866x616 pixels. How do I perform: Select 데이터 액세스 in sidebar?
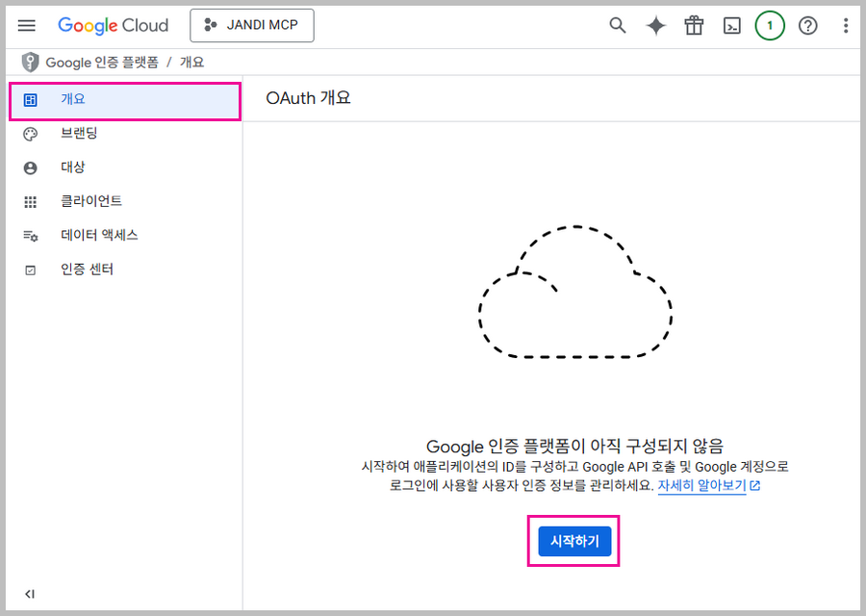99,236
